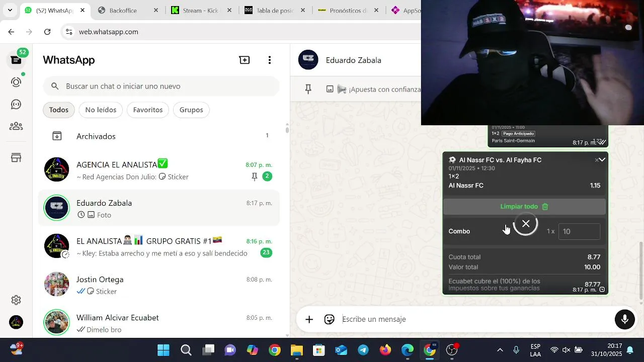This screenshot has height=362, width=644.
Task: Switch to the Tabla de posiciones tab
Action: click(275, 10)
